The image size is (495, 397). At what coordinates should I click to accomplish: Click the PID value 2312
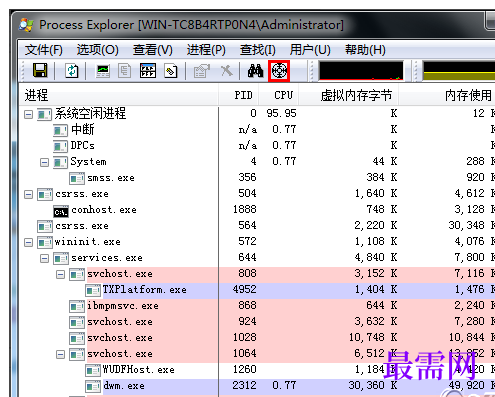pos(245,386)
